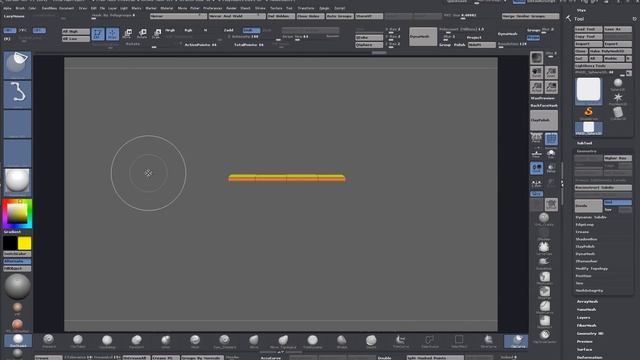Toggle the Rgb mode button
Screen dimensions: 640x360
(188, 30)
